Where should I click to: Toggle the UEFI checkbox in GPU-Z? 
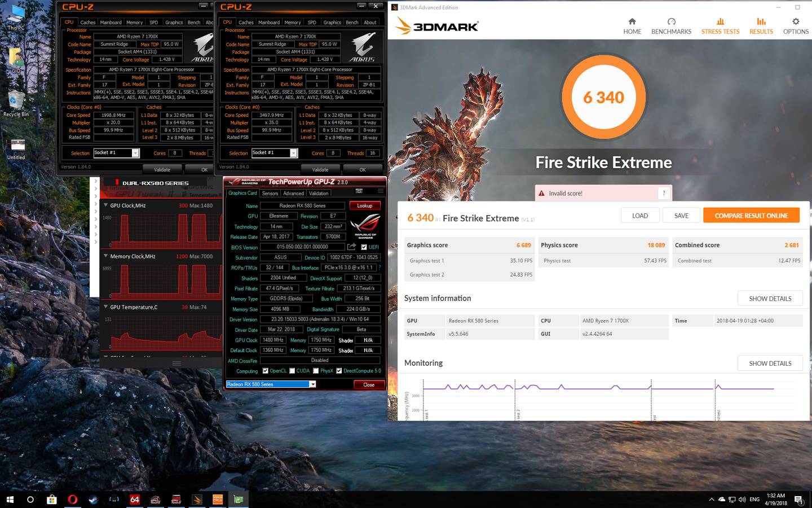[364, 247]
